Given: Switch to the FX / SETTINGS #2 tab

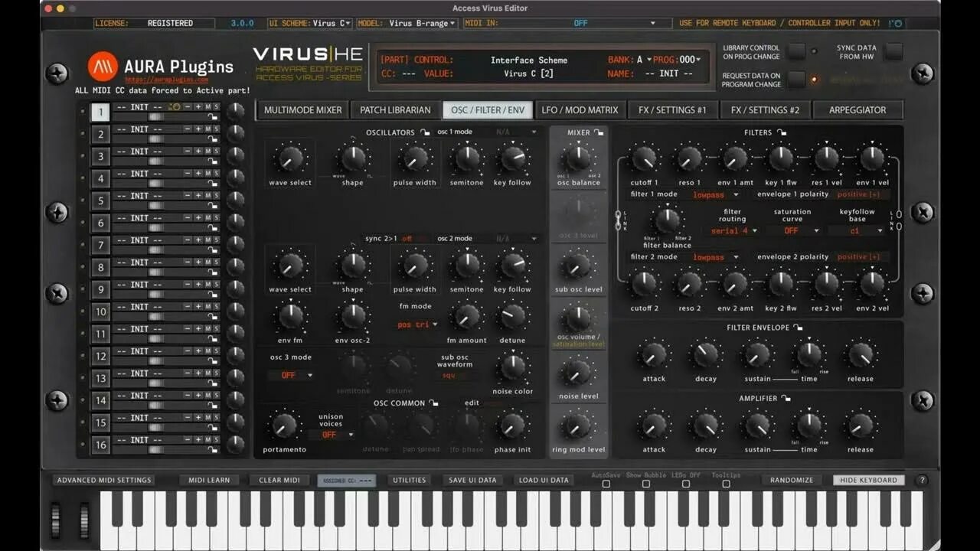Looking at the screenshot, I should (765, 109).
